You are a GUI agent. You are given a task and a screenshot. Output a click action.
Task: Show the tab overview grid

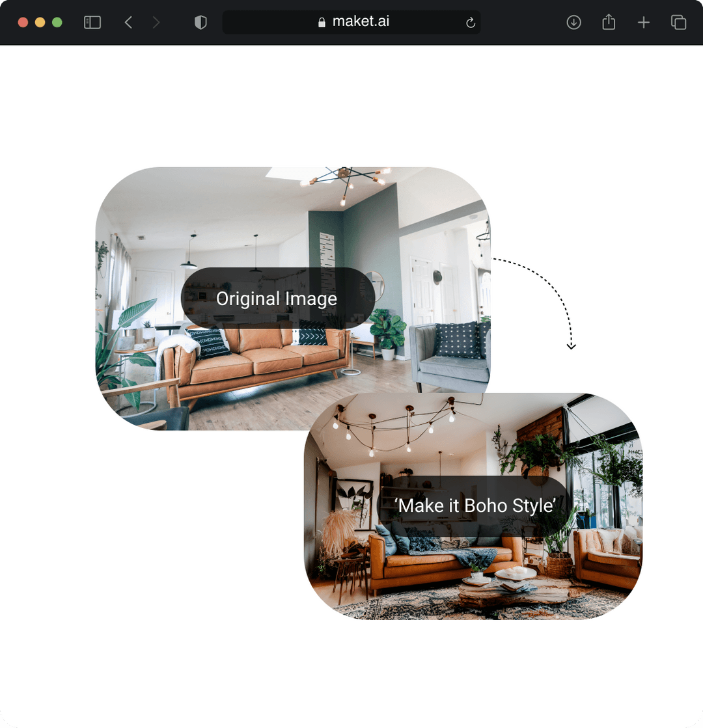point(678,21)
